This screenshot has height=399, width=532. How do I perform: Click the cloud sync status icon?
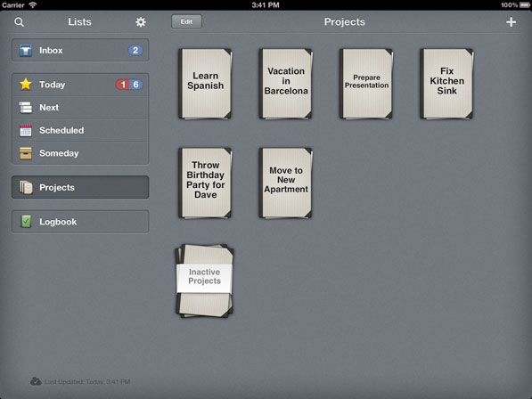pyautogui.click(x=36, y=381)
